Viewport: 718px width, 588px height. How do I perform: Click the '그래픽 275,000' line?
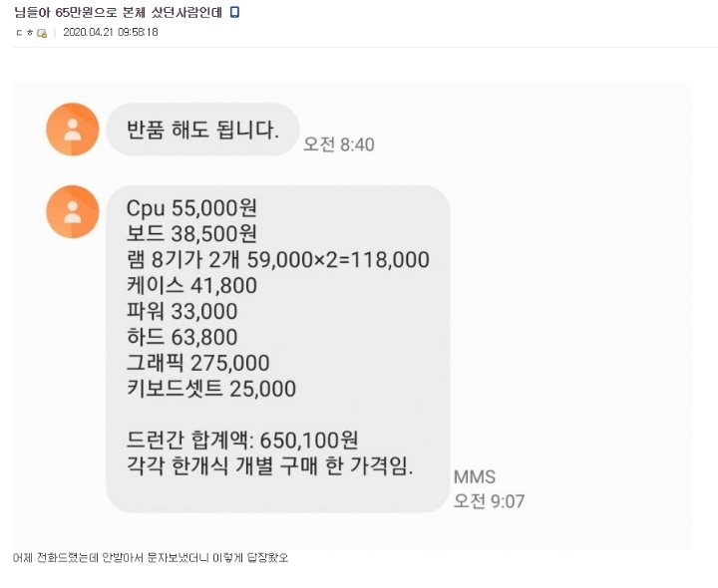coord(197,364)
